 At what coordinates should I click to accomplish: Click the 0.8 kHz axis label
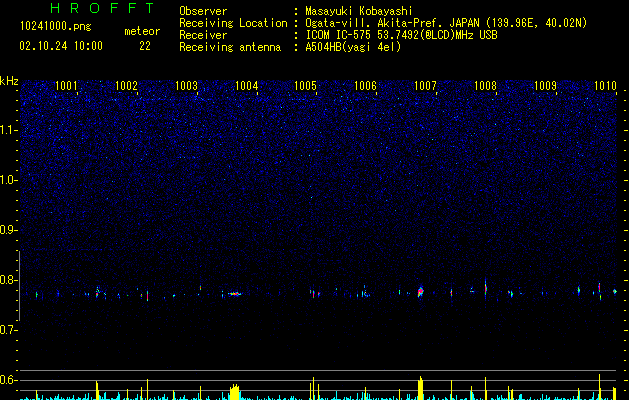tap(9, 280)
